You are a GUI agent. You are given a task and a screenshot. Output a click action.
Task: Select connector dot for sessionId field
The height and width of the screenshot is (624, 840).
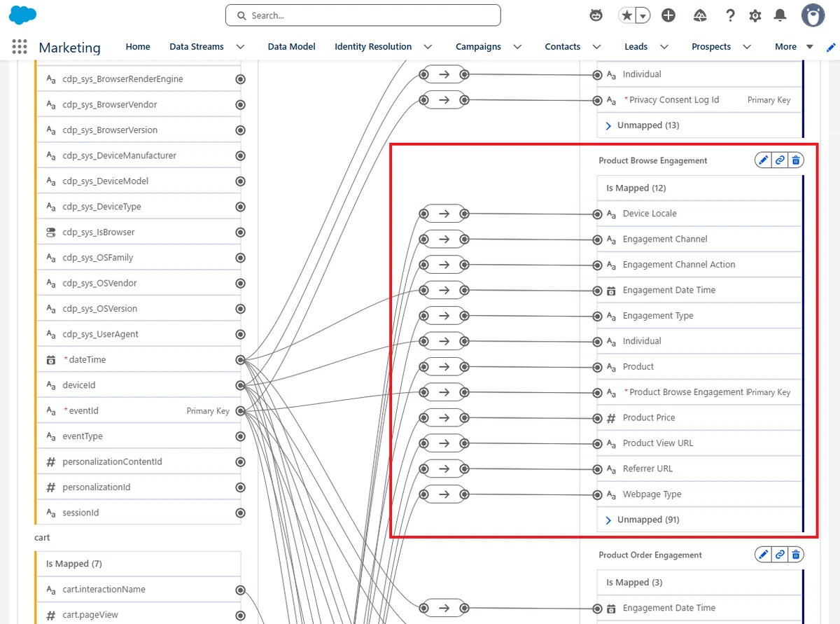[240, 513]
